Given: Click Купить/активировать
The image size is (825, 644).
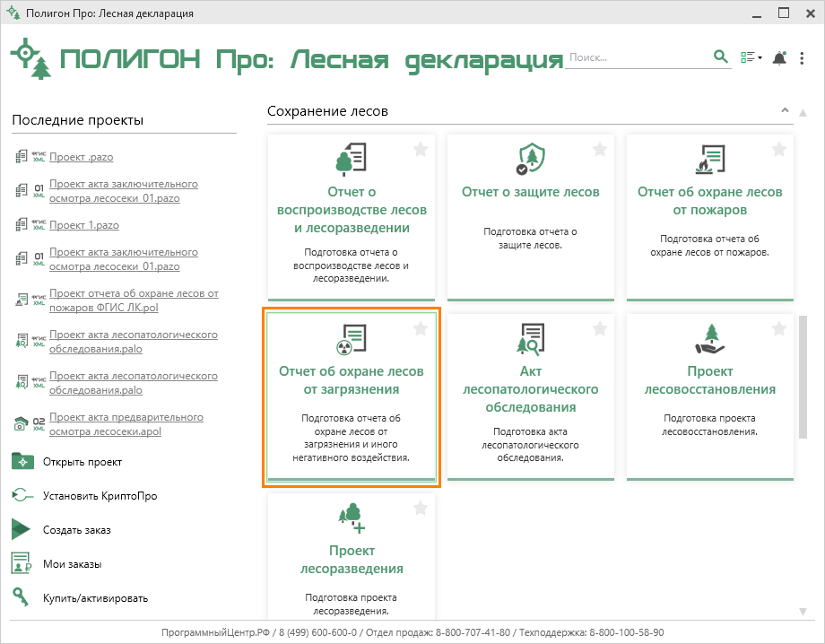Looking at the screenshot, I should click(95, 598).
